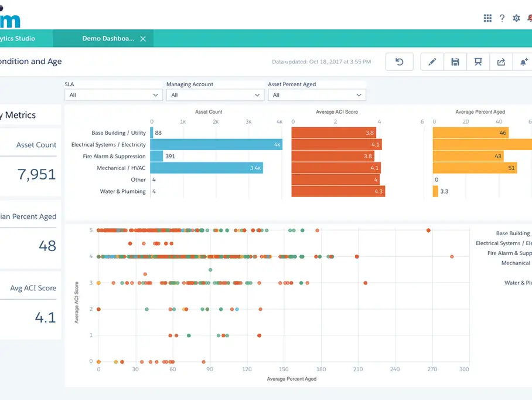Expand the SLA filter dropdown
Viewport: 532px width, 400px height.
point(113,95)
